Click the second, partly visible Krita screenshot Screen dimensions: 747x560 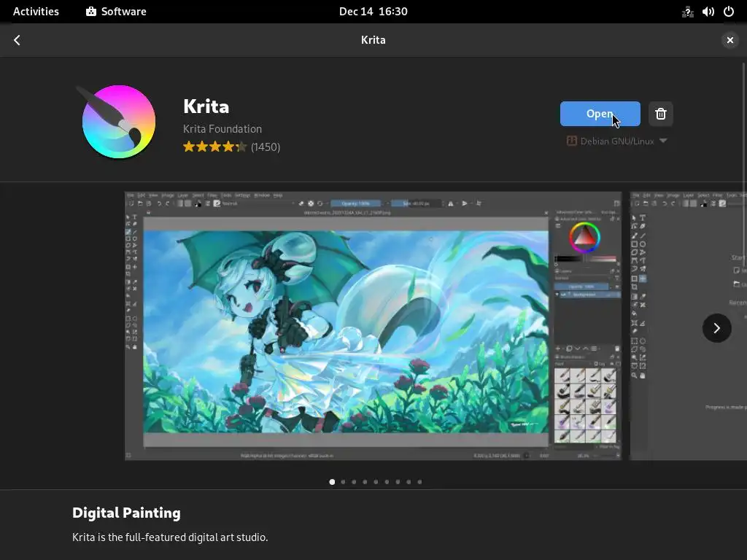(x=689, y=326)
